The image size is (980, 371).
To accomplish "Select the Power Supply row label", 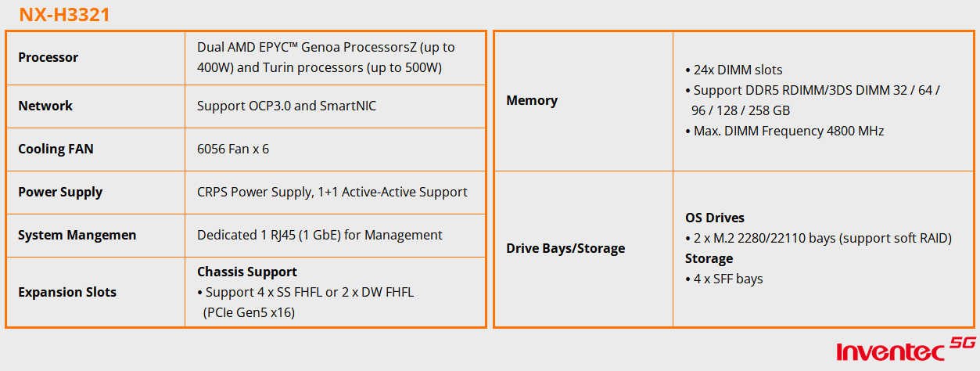I will (x=60, y=192).
